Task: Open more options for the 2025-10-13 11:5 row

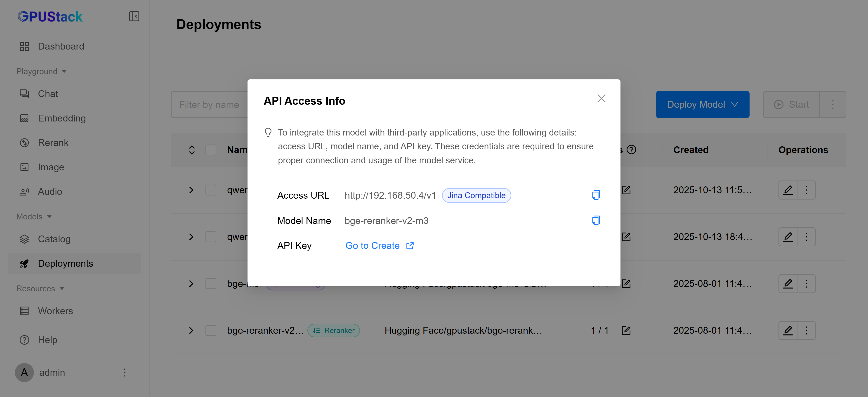Action: click(x=806, y=190)
